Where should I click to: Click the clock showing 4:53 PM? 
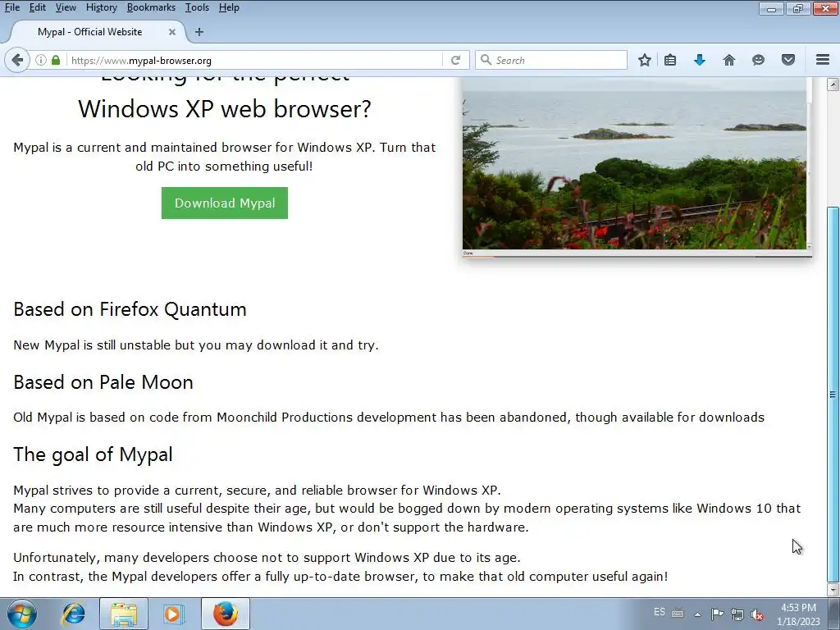point(798,614)
